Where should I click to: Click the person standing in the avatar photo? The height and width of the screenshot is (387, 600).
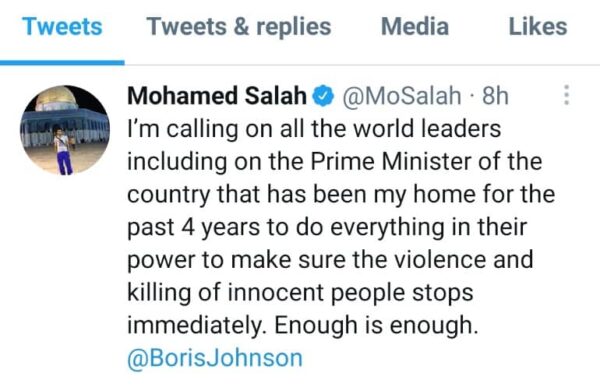pyautogui.click(x=63, y=152)
